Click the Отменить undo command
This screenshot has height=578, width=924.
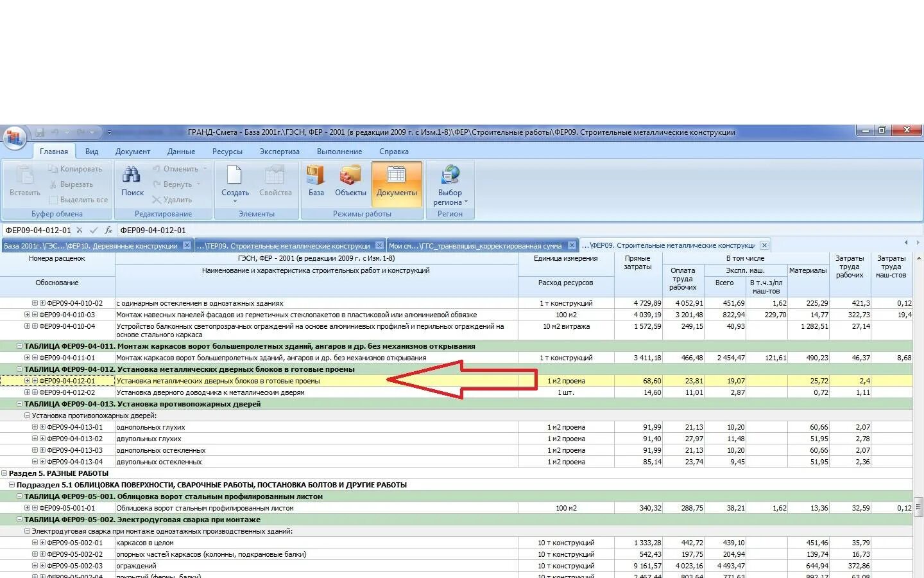click(175, 169)
